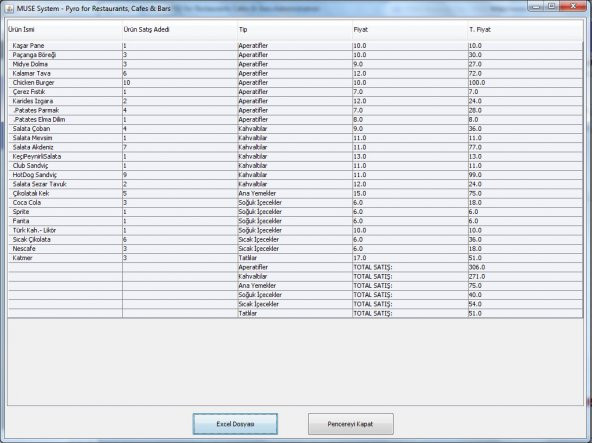
Task: Select the HotDog Sandviç row
Action: 295,175
